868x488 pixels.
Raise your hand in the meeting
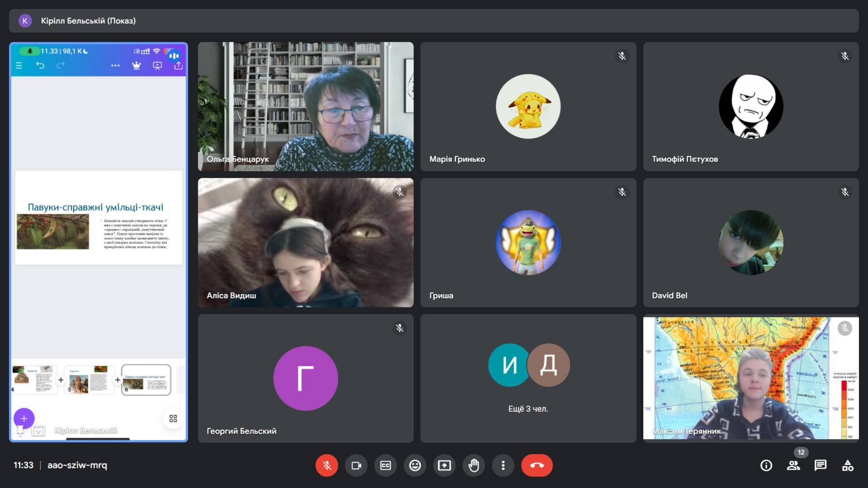pos(474,465)
